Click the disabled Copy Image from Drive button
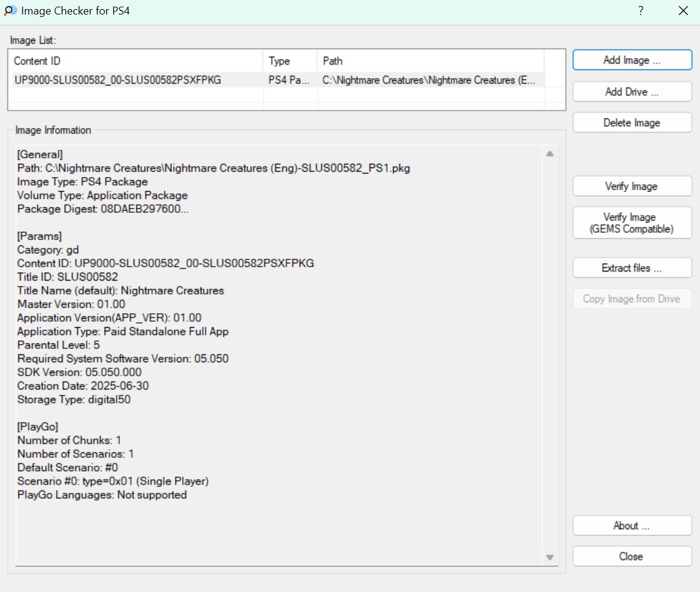This screenshot has width=700, height=592. (x=632, y=299)
